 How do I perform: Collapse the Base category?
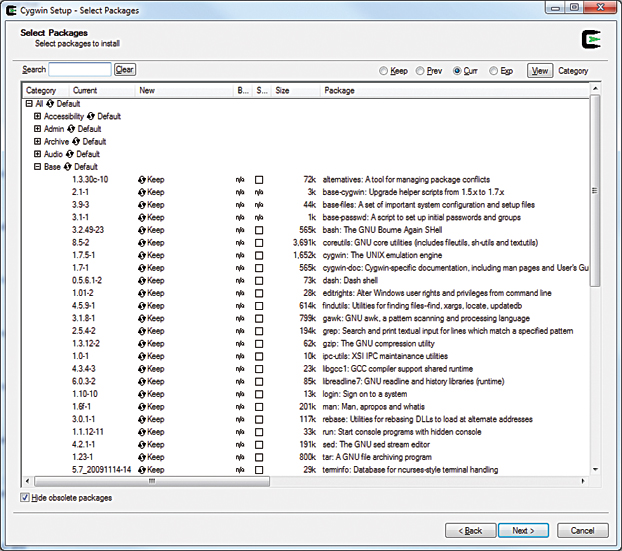pos(37,167)
